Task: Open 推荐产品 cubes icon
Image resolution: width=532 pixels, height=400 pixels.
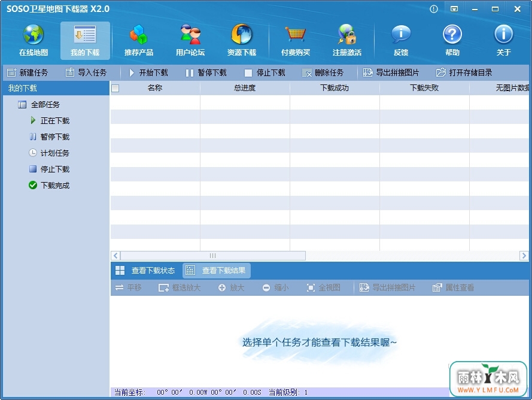Action: (x=138, y=40)
